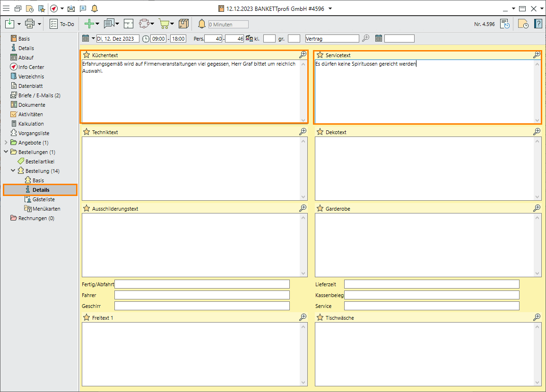
Task: Click the printer icon in toolbar
Action: coord(30,24)
